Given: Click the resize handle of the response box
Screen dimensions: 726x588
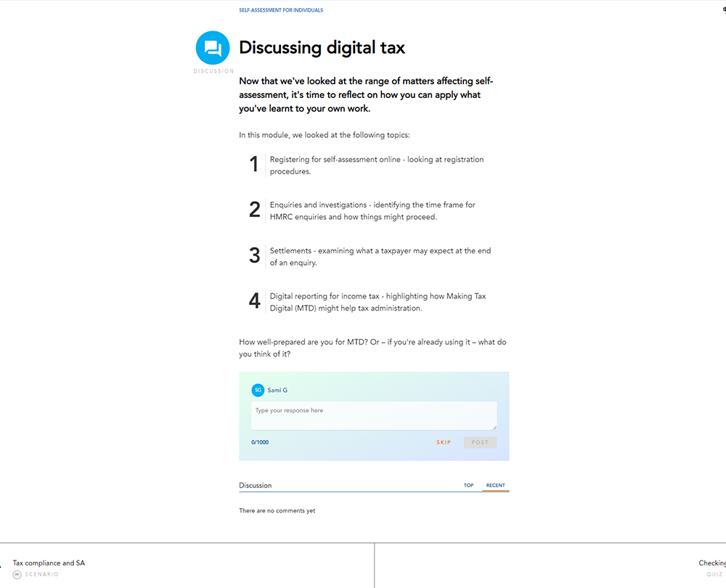Looking at the screenshot, I should click(x=494, y=427).
